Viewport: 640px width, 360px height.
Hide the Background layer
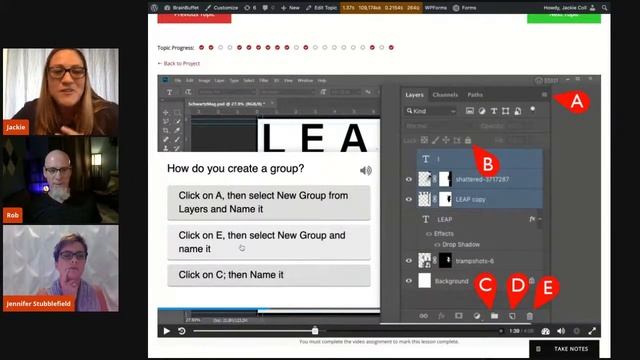point(409,281)
